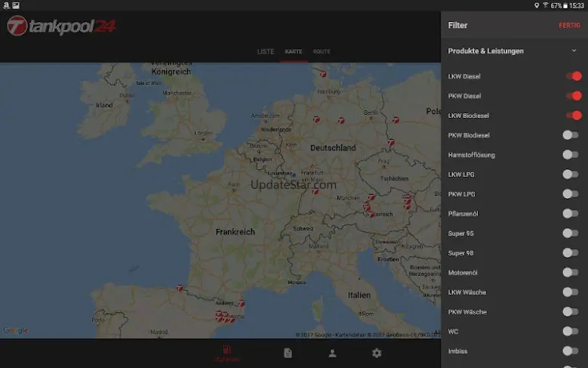Click the Frankreich label on map
The height and width of the screenshot is (368, 588).
236,232
